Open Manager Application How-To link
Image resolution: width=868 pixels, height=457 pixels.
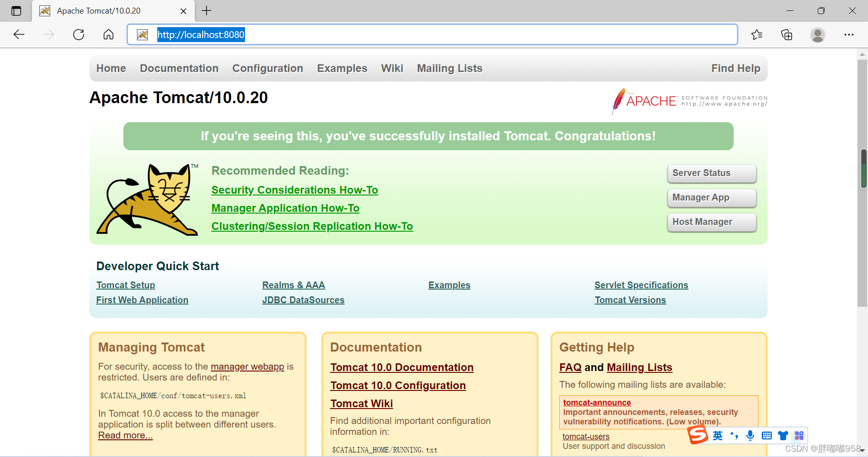pyautogui.click(x=285, y=208)
